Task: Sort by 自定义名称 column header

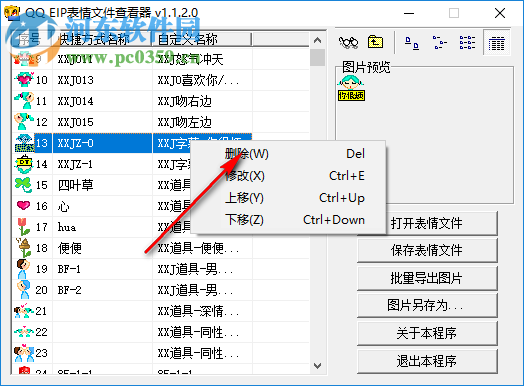Action: pyautogui.click(x=202, y=39)
